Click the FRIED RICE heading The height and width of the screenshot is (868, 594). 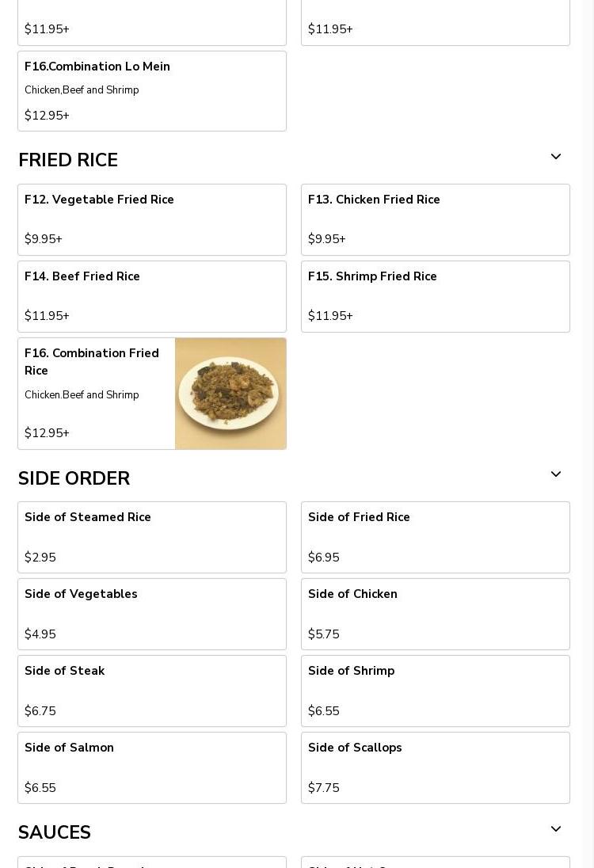pyautogui.click(x=68, y=160)
